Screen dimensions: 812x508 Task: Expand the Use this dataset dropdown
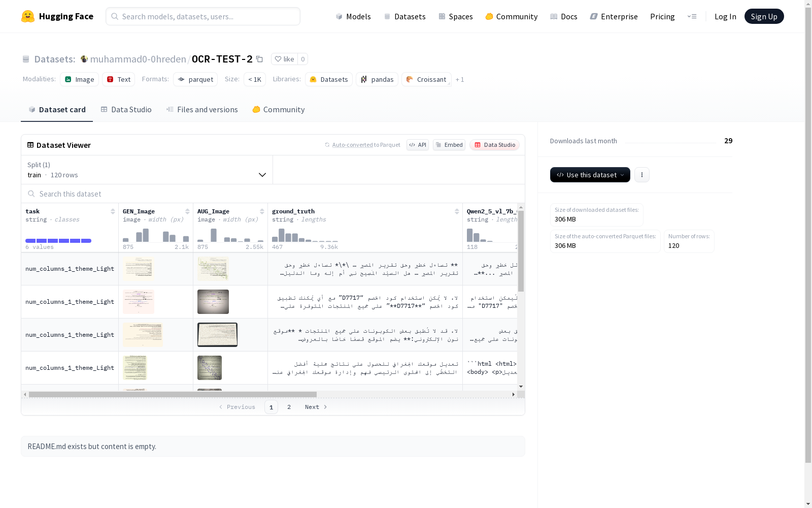click(x=590, y=175)
